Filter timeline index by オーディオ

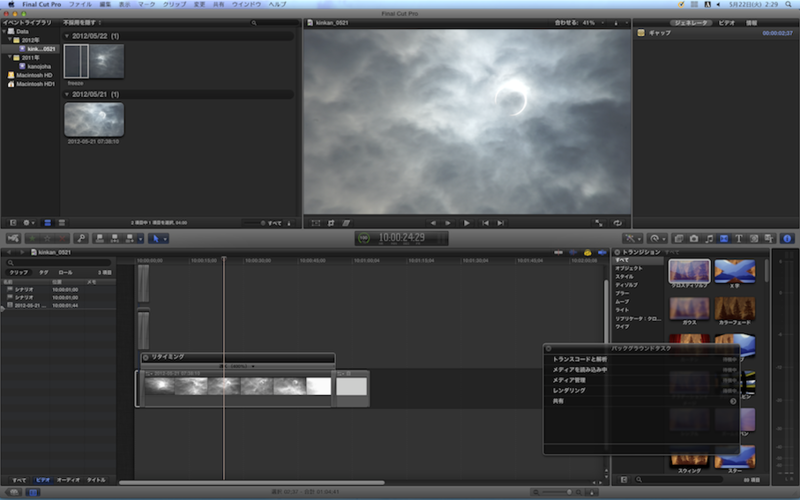[x=68, y=480]
